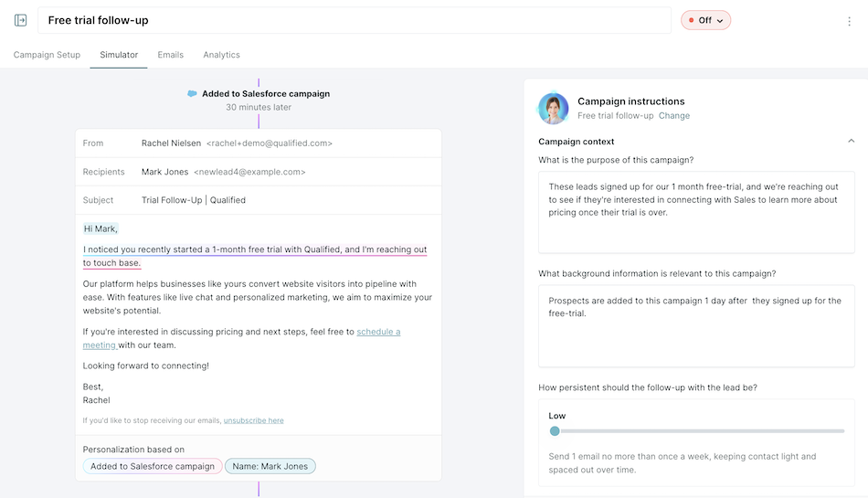
Task: Click the underlined 1-month free trial sentence
Action: (x=255, y=256)
